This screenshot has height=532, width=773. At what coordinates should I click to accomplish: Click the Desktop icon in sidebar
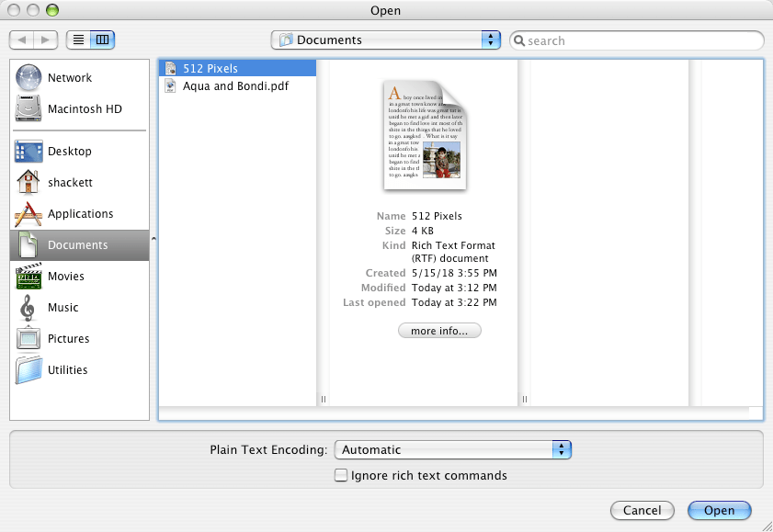(x=28, y=152)
